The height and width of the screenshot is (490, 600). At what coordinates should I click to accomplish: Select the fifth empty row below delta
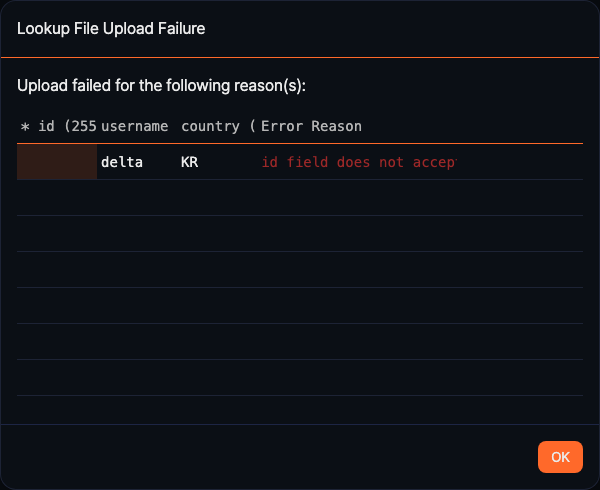pos(300,342)
